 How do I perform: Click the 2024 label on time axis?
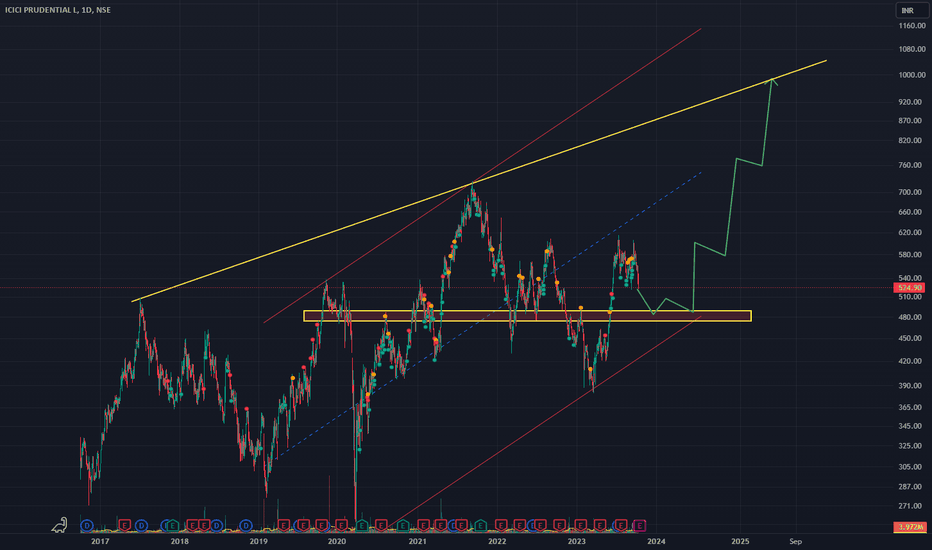click(656, 541)
